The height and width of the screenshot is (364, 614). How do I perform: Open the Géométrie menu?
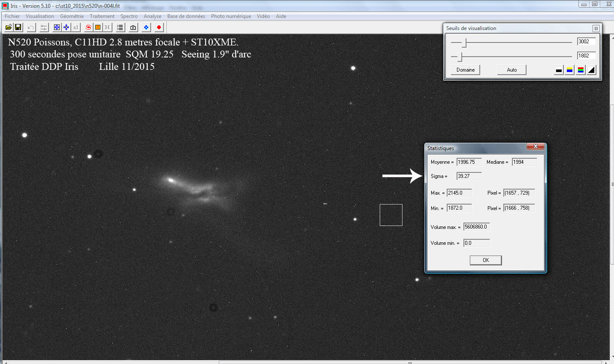[x=72, y=16]
